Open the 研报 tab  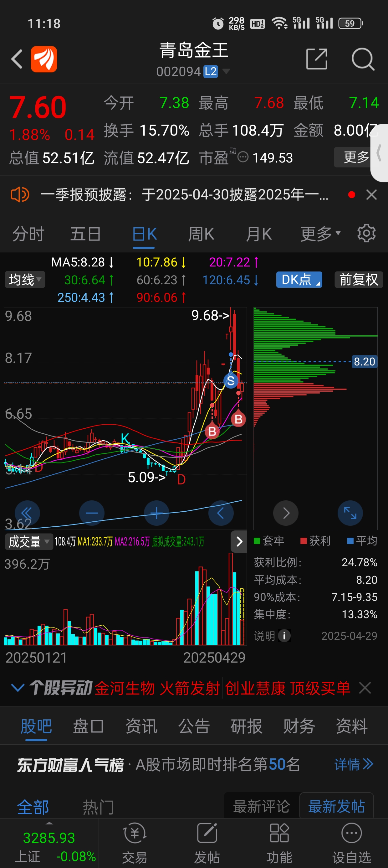tap(247, 726)
